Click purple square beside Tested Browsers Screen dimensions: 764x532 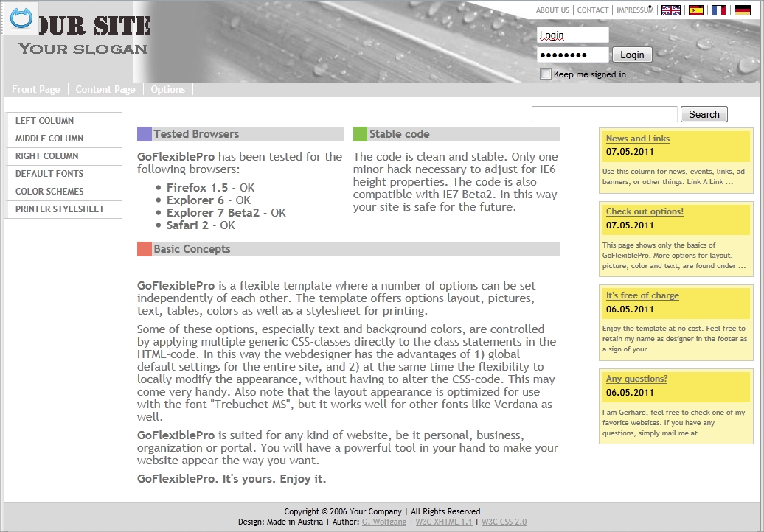(x=145, y=134)
